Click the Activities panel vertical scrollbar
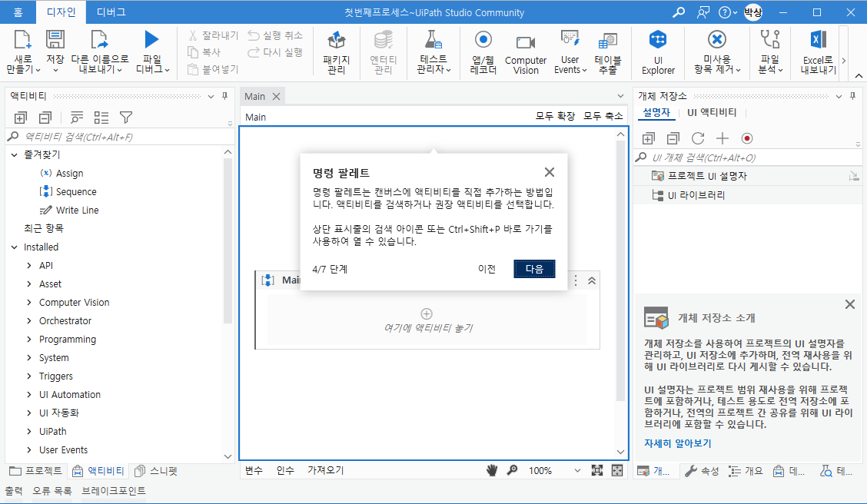 pyautogui.click(x=228, y=240)
